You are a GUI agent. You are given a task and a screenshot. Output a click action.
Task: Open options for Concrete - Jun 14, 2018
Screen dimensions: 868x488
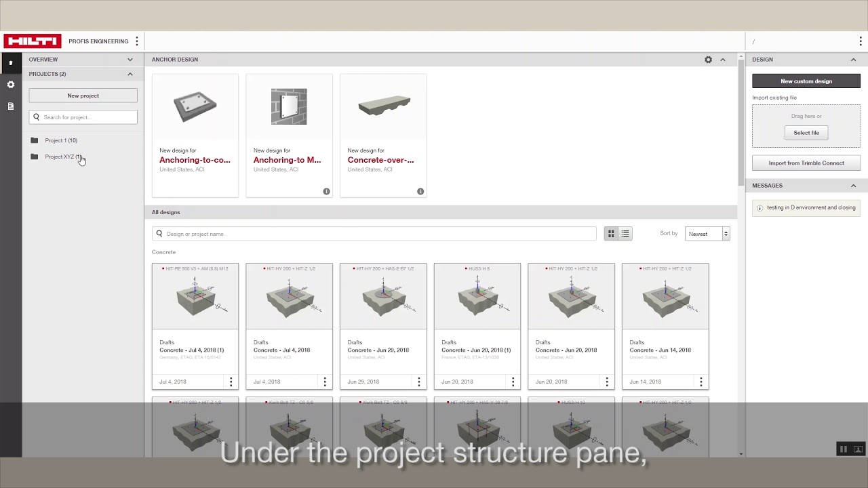pyautogui.click(x=701, y=382)
